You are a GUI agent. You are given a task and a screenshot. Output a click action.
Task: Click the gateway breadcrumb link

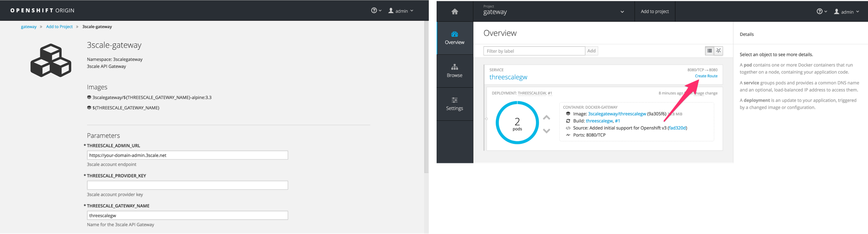(29, 27)
